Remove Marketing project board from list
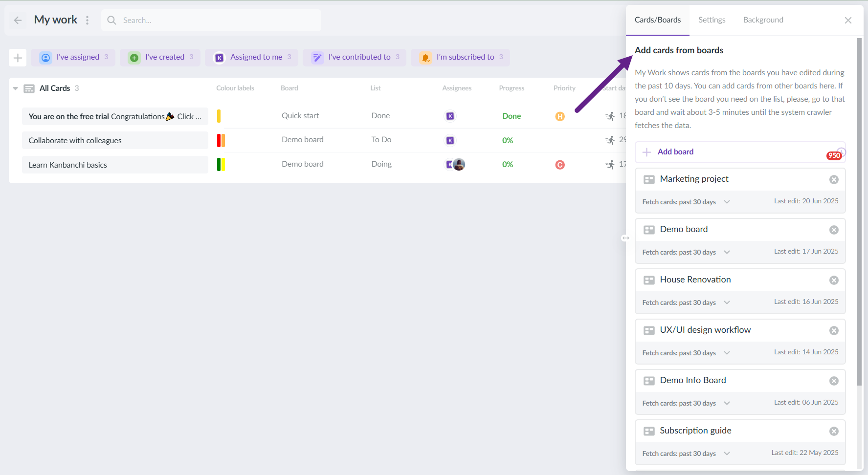Viewport: 868px width, 475px height. click(x=834, y=179)
